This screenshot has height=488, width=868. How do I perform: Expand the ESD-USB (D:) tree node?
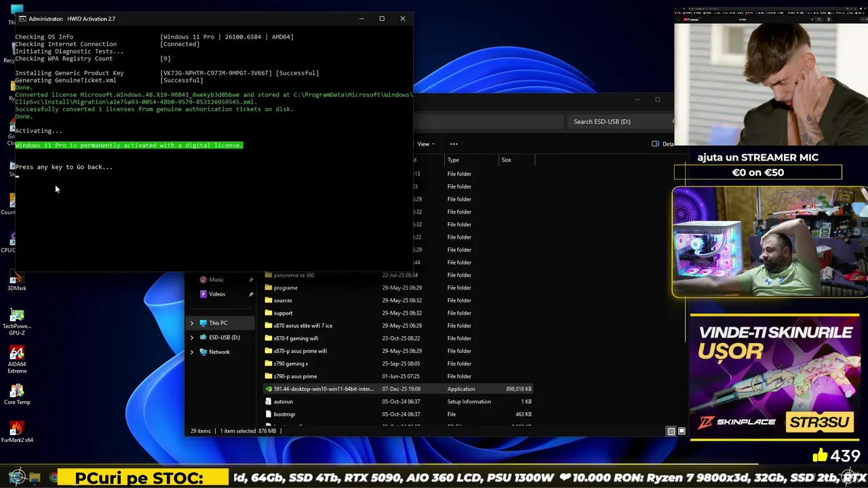(x=192, y=338)
